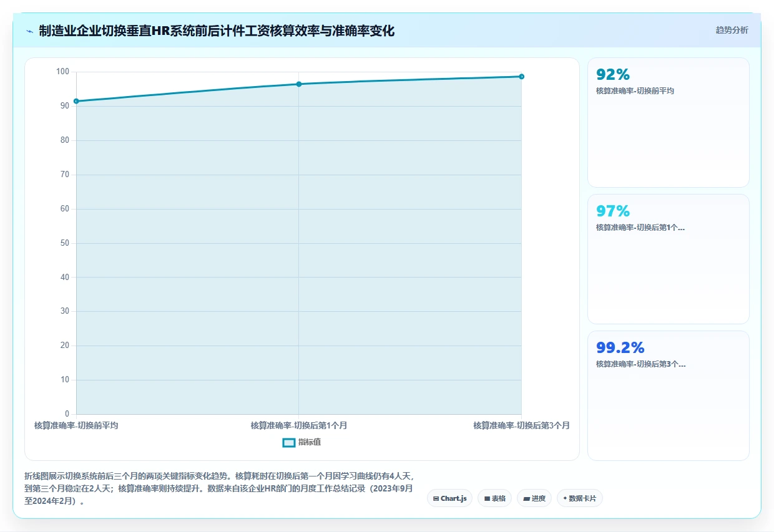Toggle the 指标值 legend swatch
Screen dimensions: 774x532
coord(289,442)
